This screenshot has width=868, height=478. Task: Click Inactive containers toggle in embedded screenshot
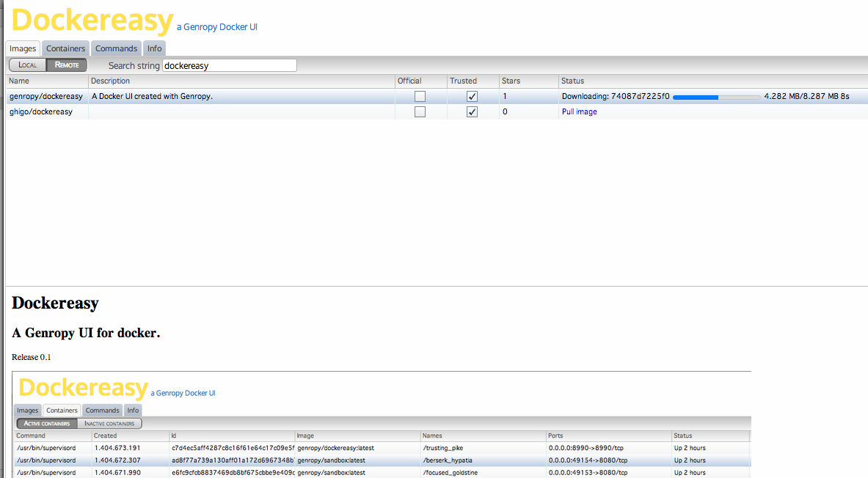(x=109, y=424)
